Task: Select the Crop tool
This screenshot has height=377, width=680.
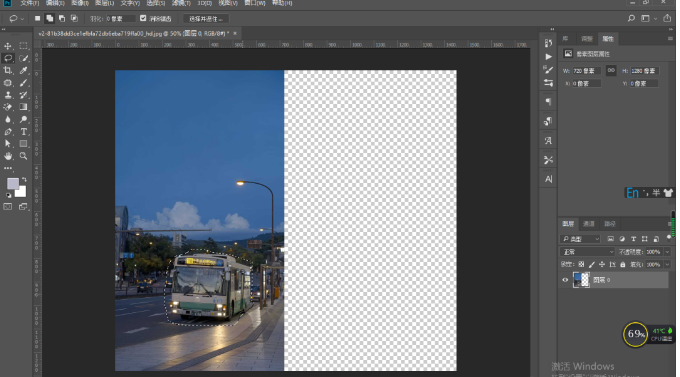Action: coord(8,70)
